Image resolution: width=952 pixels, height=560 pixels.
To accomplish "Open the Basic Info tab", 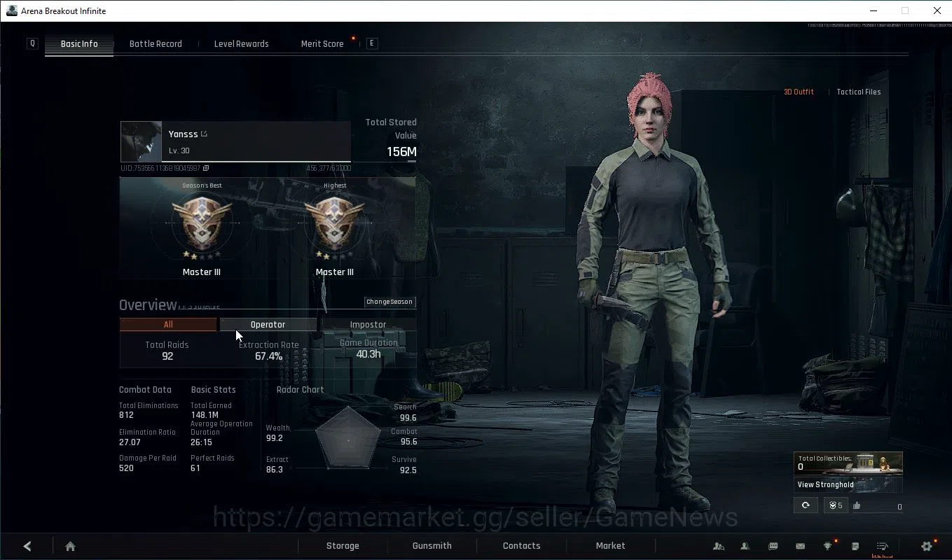I will click(x=79, y=43).
